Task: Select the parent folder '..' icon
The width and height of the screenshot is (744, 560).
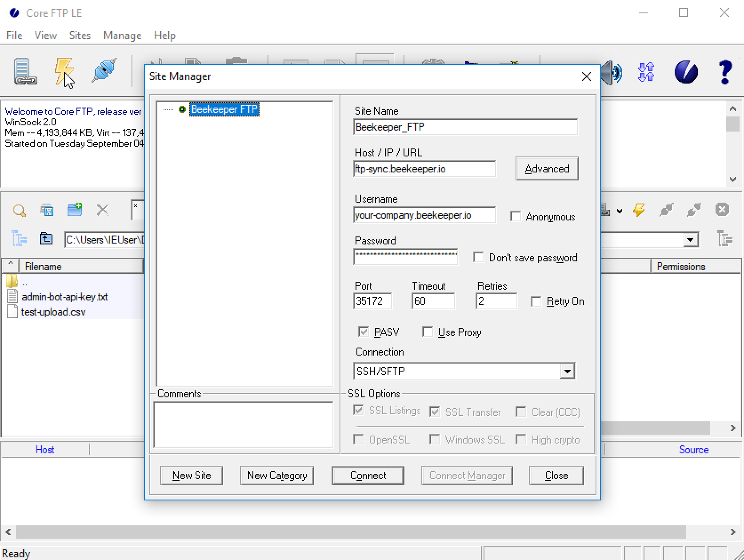Action: click(12, 281)
